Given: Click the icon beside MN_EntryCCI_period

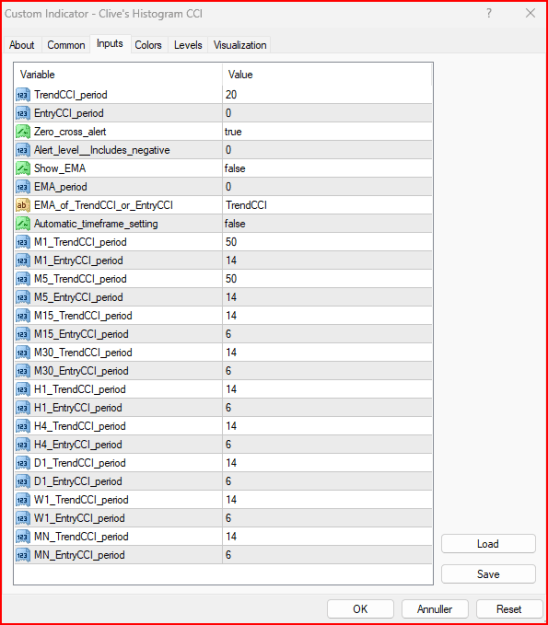Looking at the screenshot, I should pos(23,555).
